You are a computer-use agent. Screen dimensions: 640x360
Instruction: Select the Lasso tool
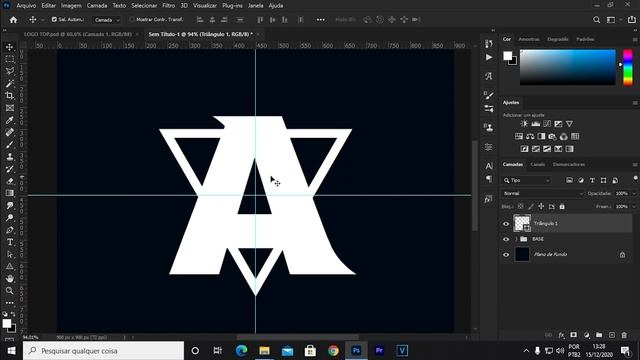pyautogui.click(x=9, y=71)
